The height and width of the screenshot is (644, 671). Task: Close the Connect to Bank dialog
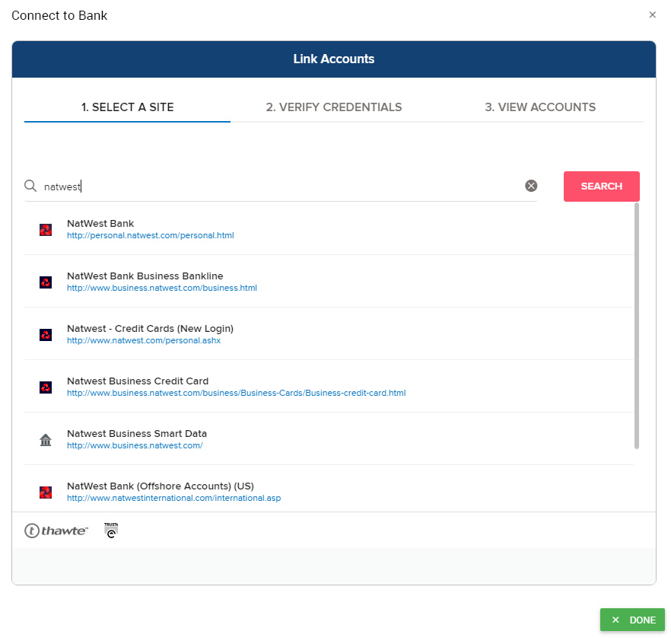(x=652, y=15)
